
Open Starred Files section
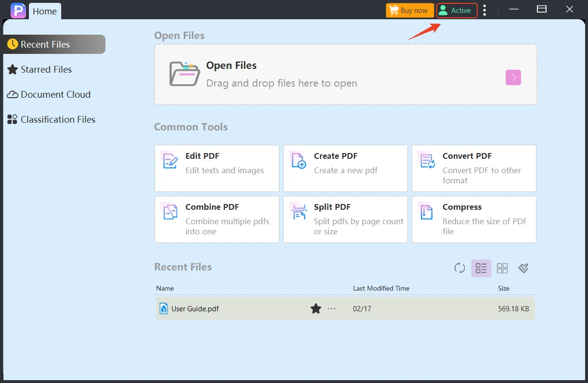pyautogui.click(x=39, y=69)
